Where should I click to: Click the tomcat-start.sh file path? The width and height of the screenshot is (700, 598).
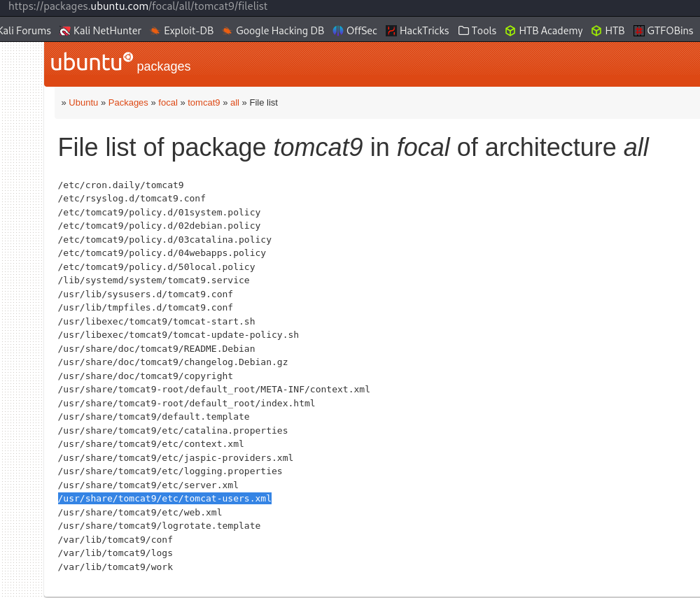(x=157, y=321)
